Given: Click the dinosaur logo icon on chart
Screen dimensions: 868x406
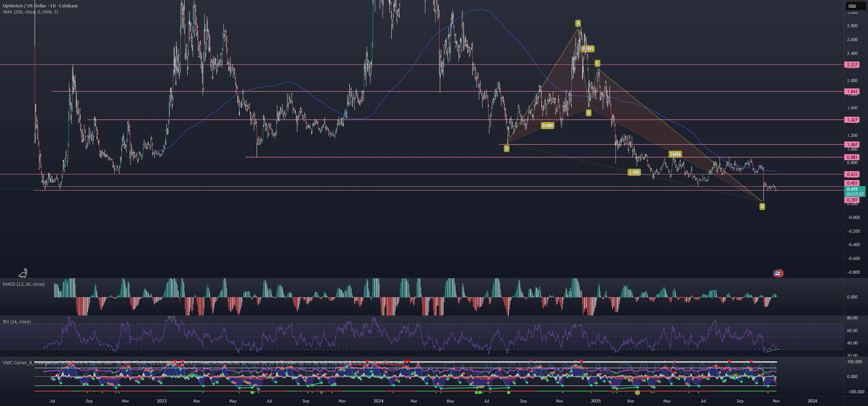Looking at the screenshot, I should 23,273.
